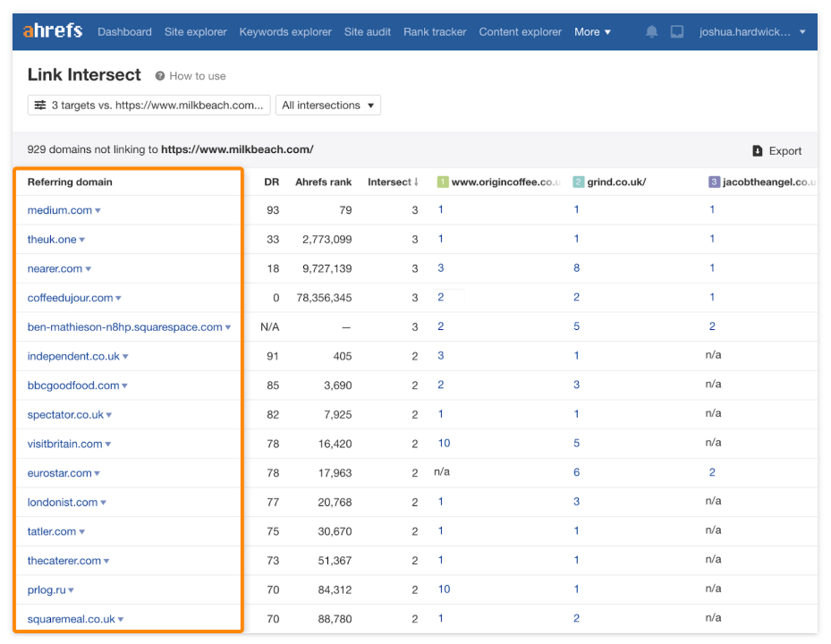Expand londonist.com dropdown arrow

point(103,502)
